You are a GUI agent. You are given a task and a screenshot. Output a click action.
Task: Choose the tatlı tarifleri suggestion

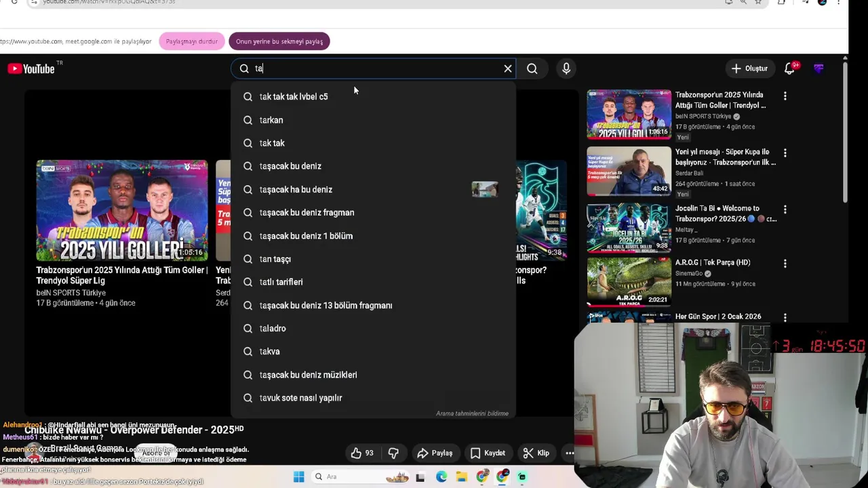click(x=373, y=282)
